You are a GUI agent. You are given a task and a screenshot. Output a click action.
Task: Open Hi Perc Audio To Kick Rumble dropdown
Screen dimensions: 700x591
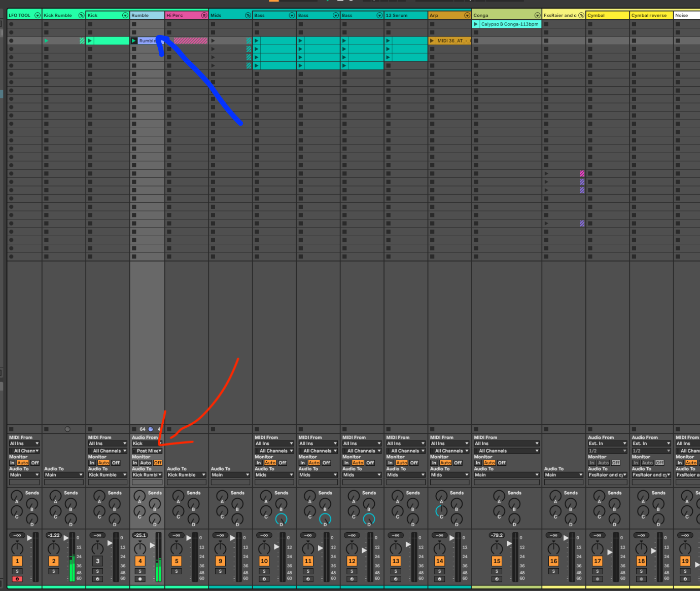[186, 475]
